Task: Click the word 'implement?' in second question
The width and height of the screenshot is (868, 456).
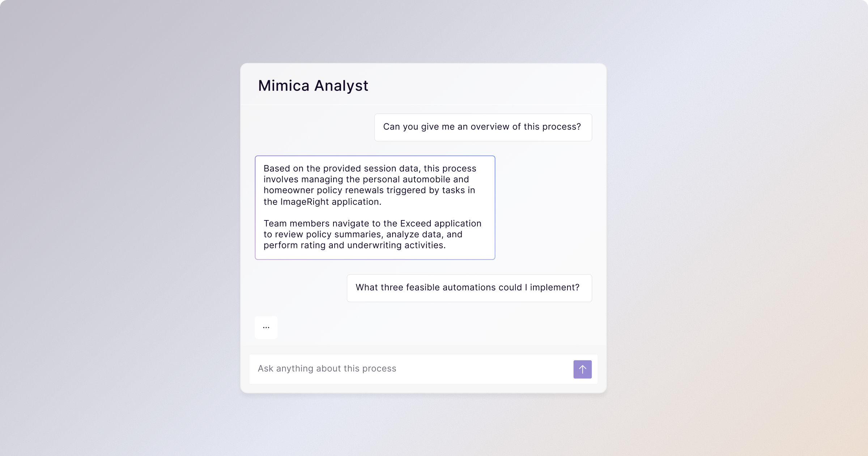Action: point(555,288)
